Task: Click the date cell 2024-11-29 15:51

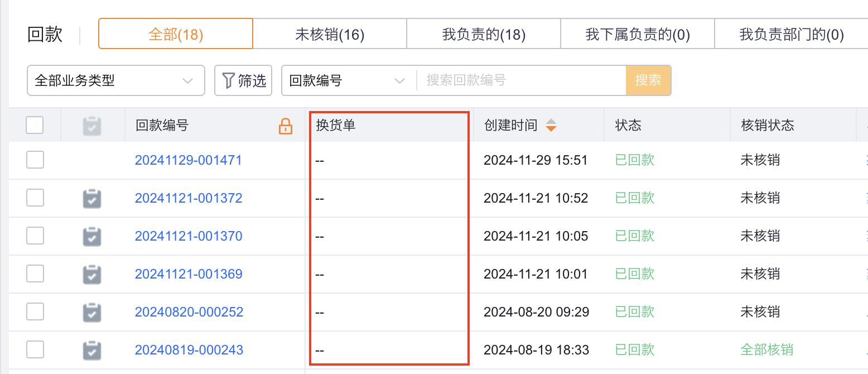Action: [536, 160]
